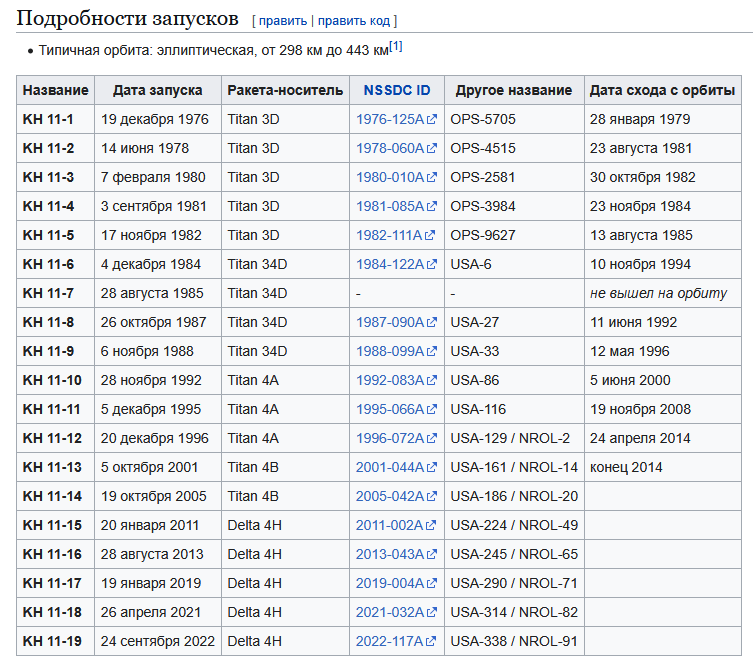Open NSSDC link 1992-083A

point(396,380)
